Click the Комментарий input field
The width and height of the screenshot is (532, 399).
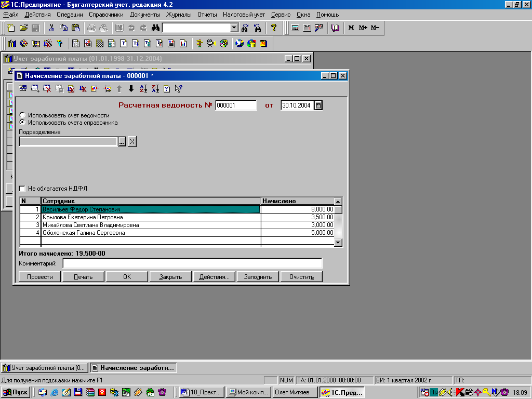pos(192,263)
